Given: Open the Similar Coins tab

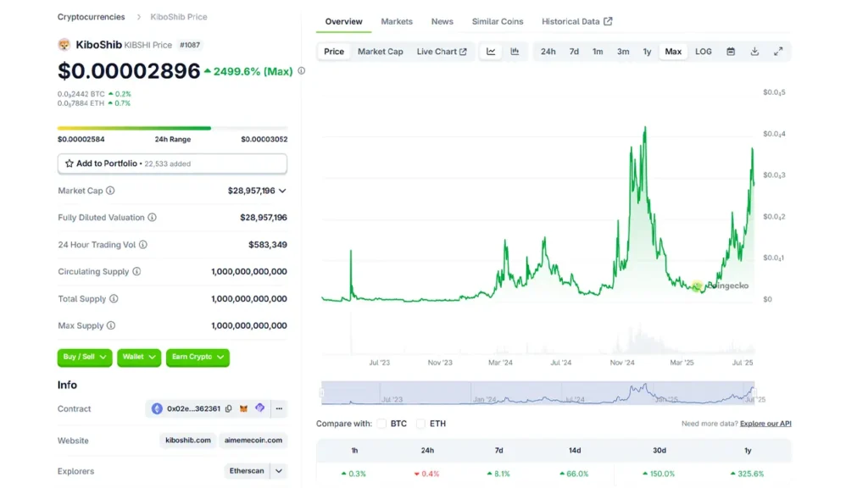Looking at the screenshot, I should tap(498, 21).
